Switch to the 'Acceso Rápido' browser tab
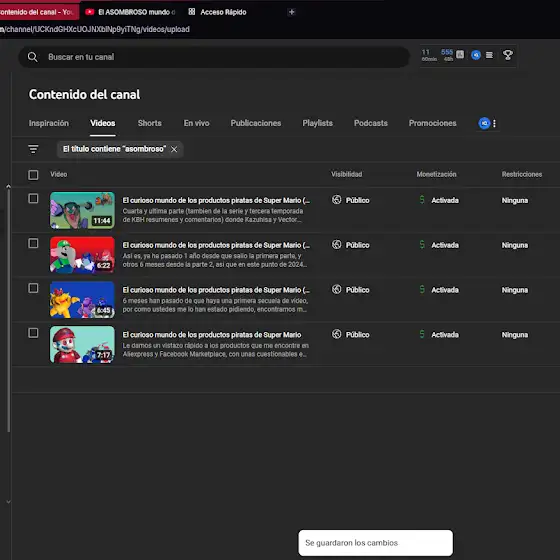The width and height of the screenshot is (560, 560). [x=218, y=12]
